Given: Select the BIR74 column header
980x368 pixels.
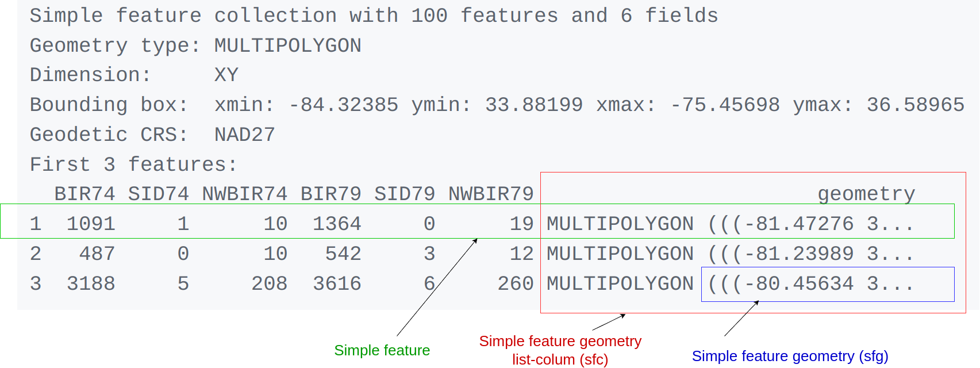Looking at the screenshot, I should [84, 194].
